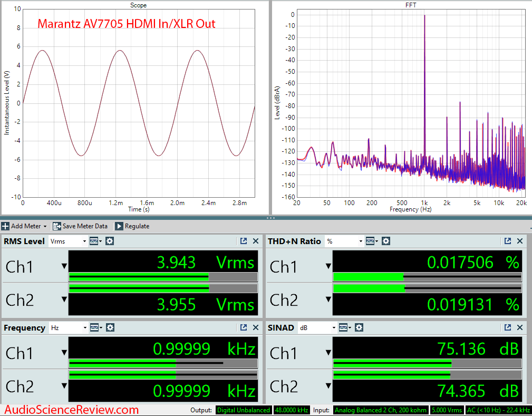The image size is (532, 416).
Task: Click SINAD graph view icon
Action: click(x=345, y=328)
